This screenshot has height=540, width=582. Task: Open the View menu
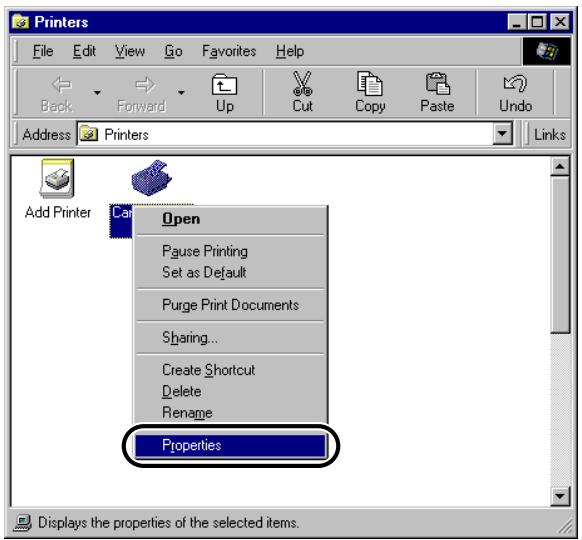(130, 51)
